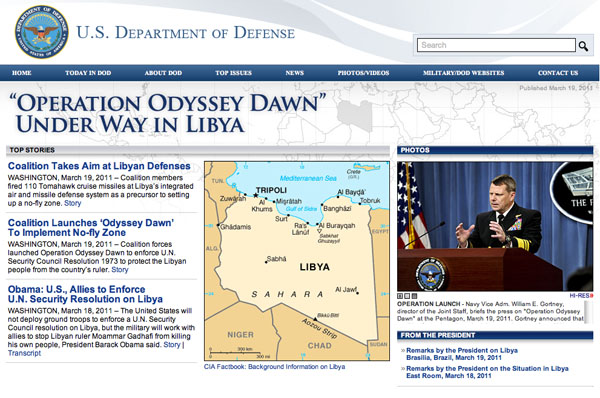Open the Top Issues menu
This screenshot has width=600, height=398.
coord(233,73)
